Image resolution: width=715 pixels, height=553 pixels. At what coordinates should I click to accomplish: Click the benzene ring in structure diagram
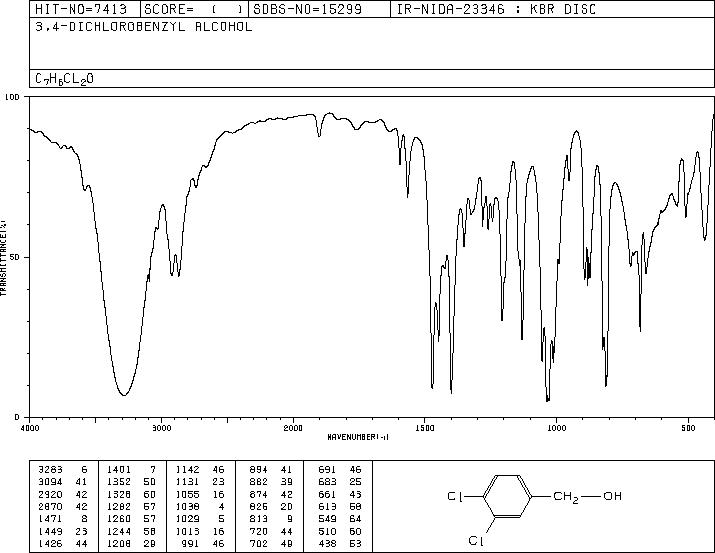pyautogui.click(x=507, y=496)
